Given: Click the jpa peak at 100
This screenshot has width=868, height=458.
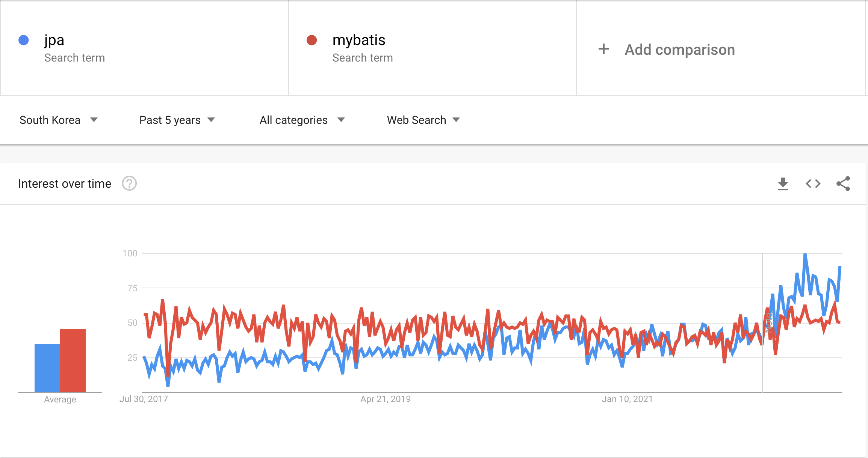Looking at the screenshot, I should tap(805, 255).
